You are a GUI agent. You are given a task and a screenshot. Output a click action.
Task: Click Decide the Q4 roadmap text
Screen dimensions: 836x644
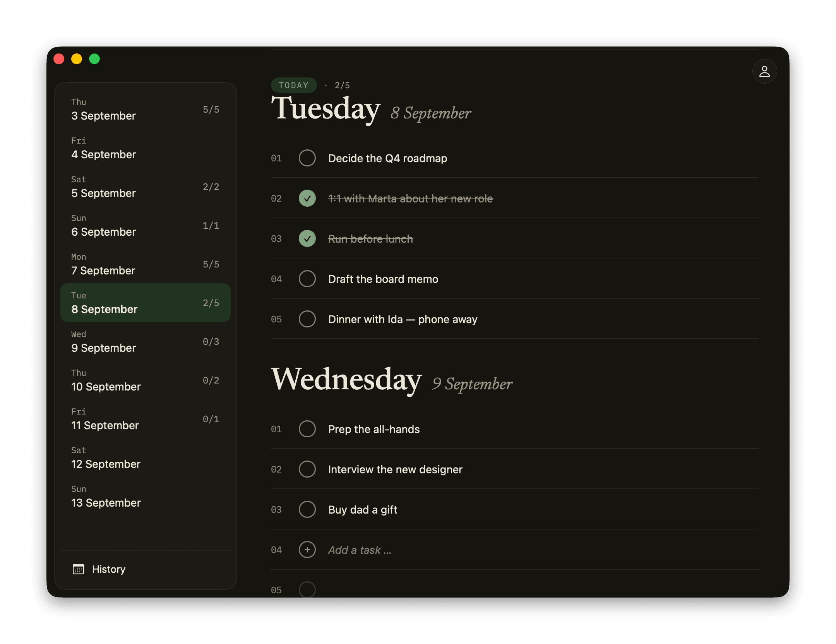[x=387, y=158]
